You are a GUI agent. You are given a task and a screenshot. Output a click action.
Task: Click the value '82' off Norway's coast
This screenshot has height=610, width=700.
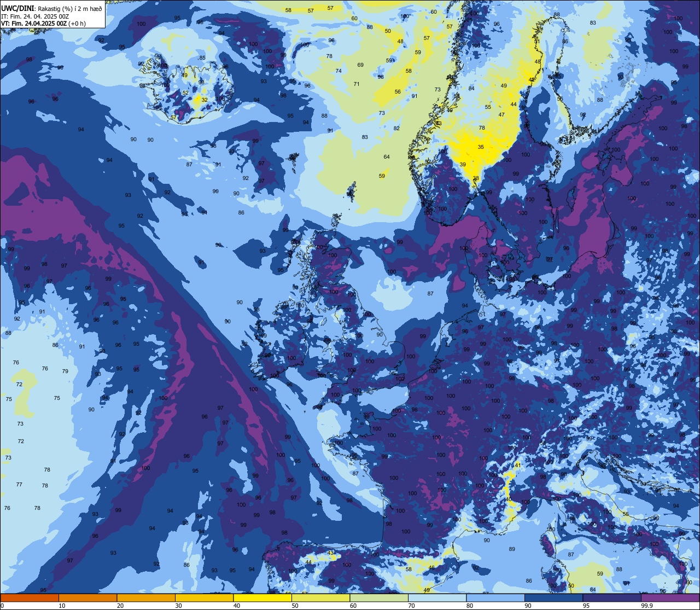[396, 129]
